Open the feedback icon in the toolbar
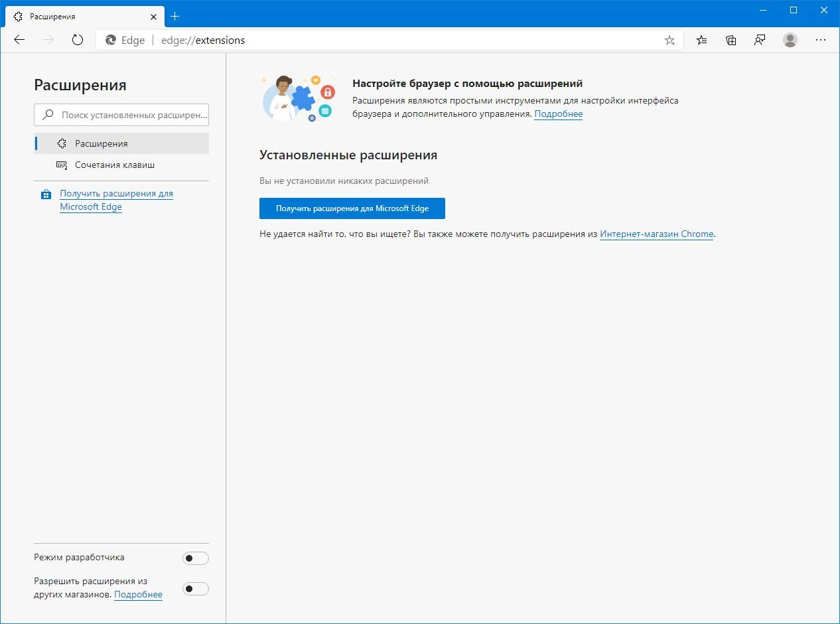This screenshot has height=624, width=840. [760, 40]
